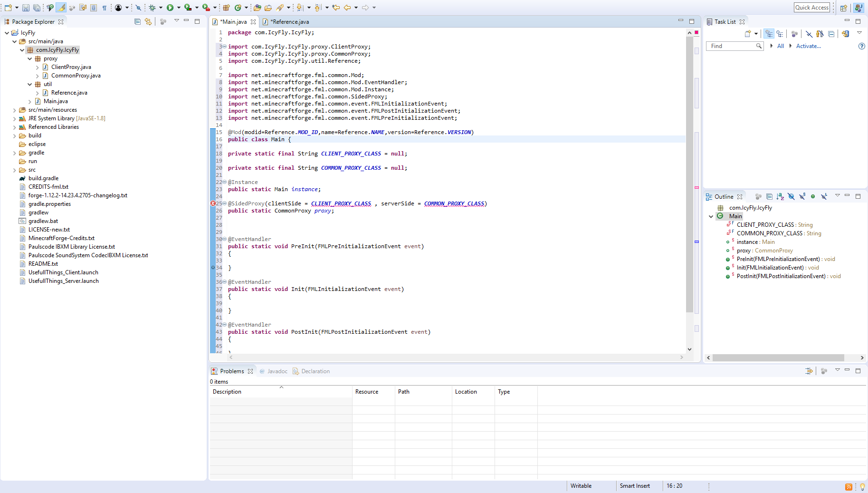This screenshot has height=493, width=868.
Task: Click the All link in Task List
Action: click(780, 46)
